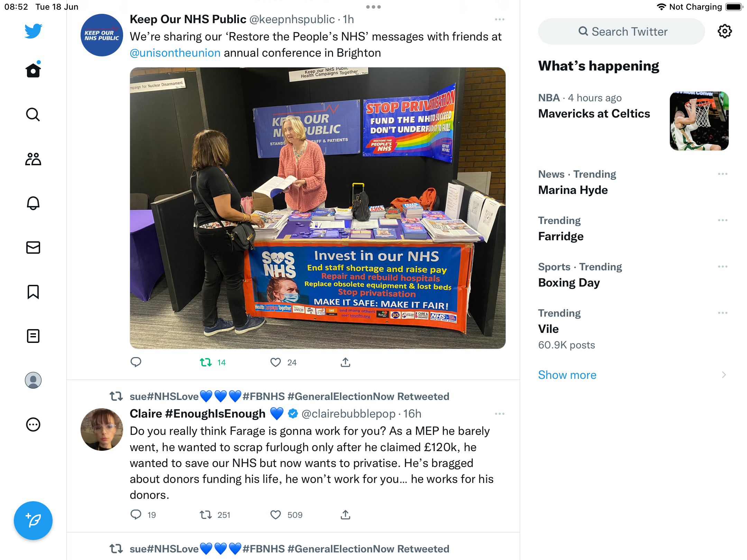Open the Lists icon in sidebar

(x=33, y=336)
